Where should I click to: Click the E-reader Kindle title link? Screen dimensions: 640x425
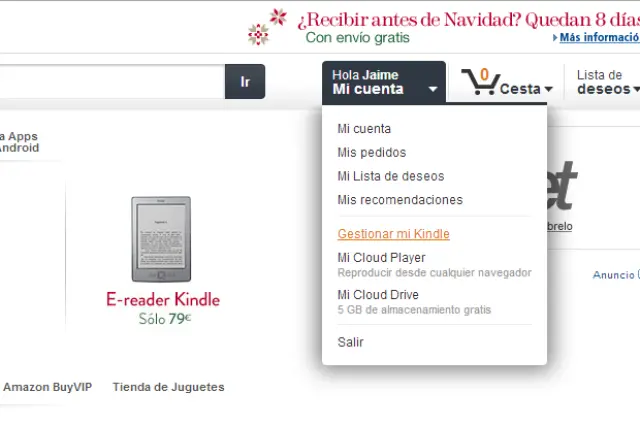tap(163, 300)
